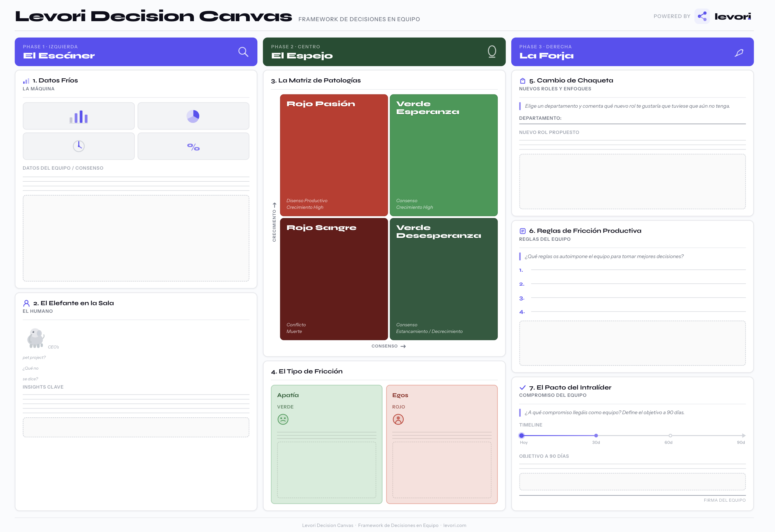775x532 pixels.
Task: Click the CRECIMIENTO axis arrow
Action: tap(274, 205)
